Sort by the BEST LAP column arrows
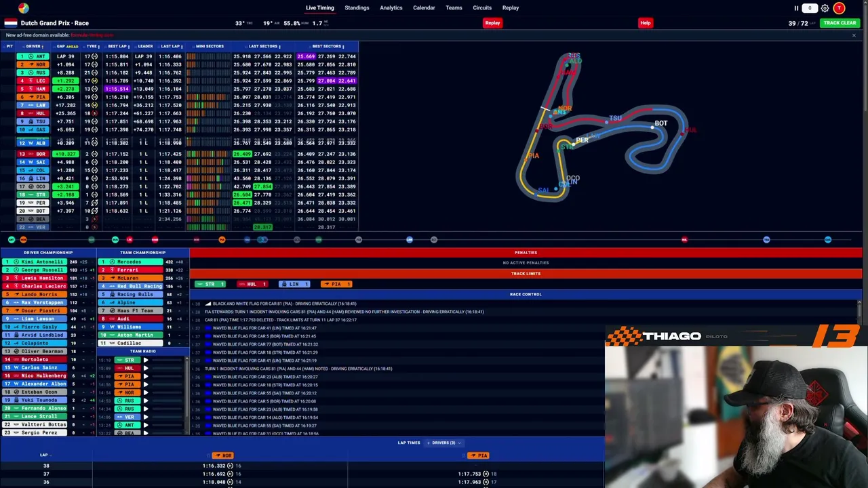 coord(130,46)
